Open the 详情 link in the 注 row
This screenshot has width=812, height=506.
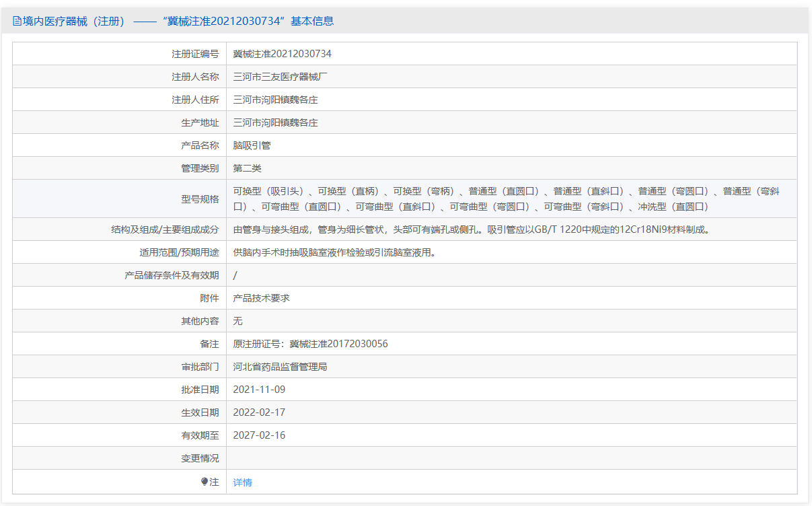point(242,482)
